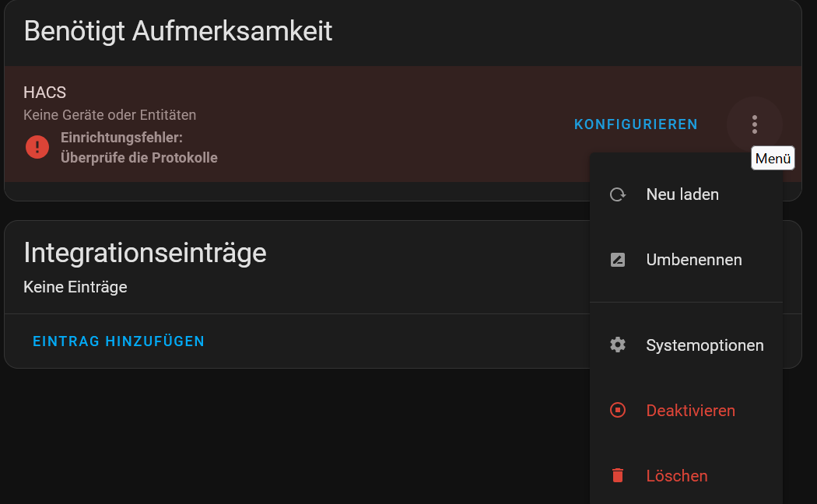Select Umbenennen menu entry
817x504 pixels.
pos(686,260)
